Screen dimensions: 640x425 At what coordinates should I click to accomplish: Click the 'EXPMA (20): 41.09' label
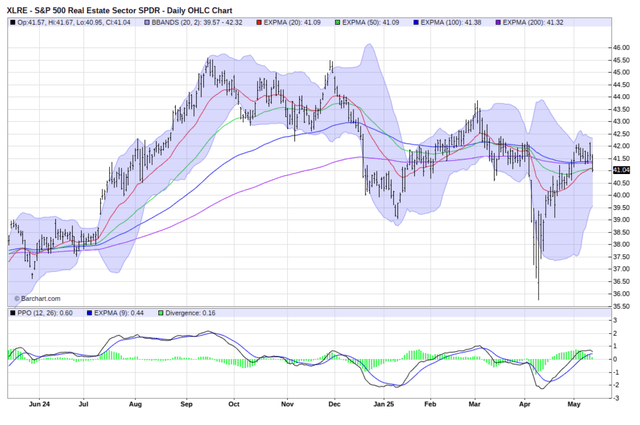point(292,22)
